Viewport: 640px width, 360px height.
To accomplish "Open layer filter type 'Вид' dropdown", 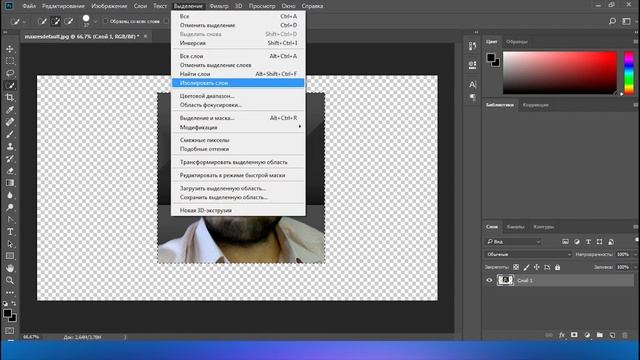I will pos(513,242).
